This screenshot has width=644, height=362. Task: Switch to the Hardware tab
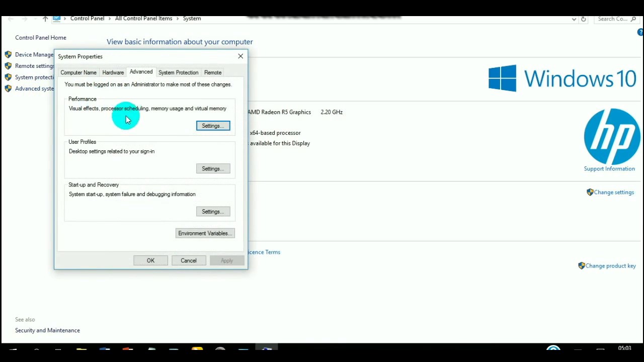point(113,72)
